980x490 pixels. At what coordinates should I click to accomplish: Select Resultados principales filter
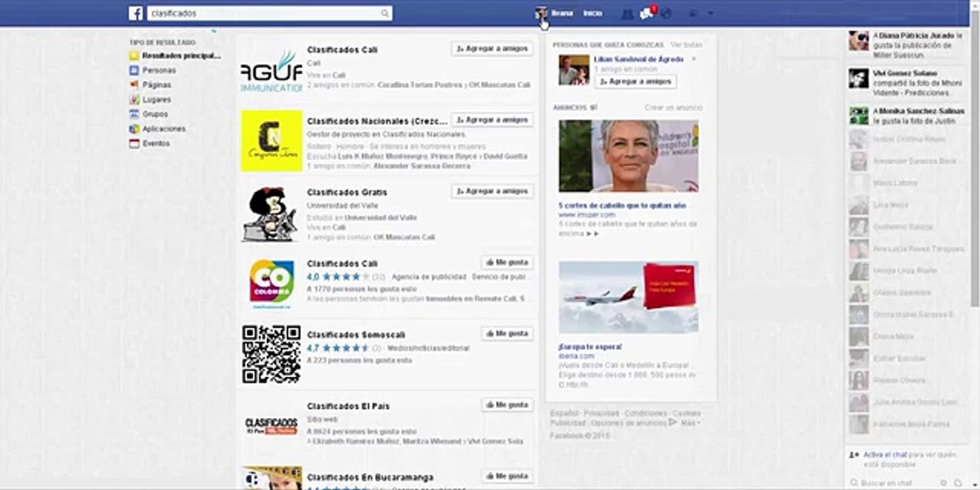coord(182,56)
